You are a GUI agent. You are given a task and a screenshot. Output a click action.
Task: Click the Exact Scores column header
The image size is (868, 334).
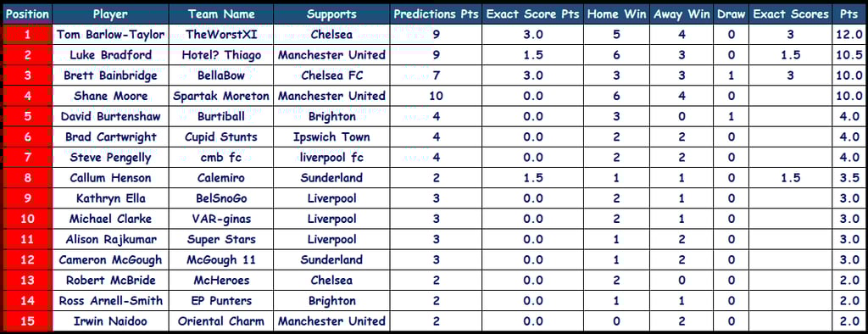coord(791,14)
